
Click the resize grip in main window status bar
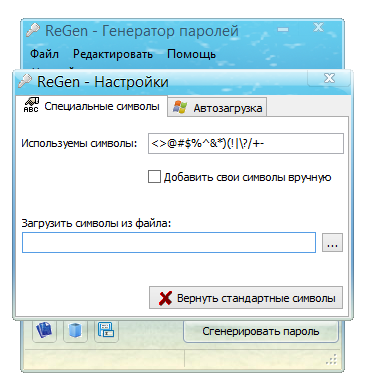pyautogui.click(x=332, y=359)
